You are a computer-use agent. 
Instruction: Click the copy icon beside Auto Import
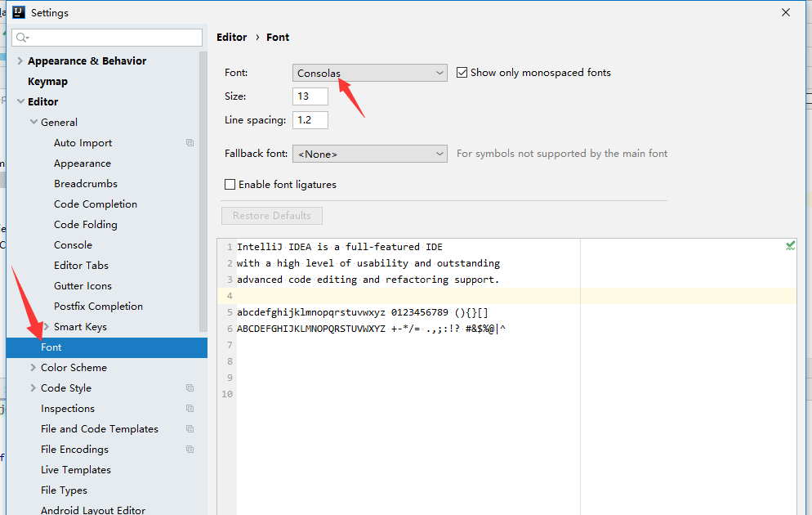coord(190,142)
